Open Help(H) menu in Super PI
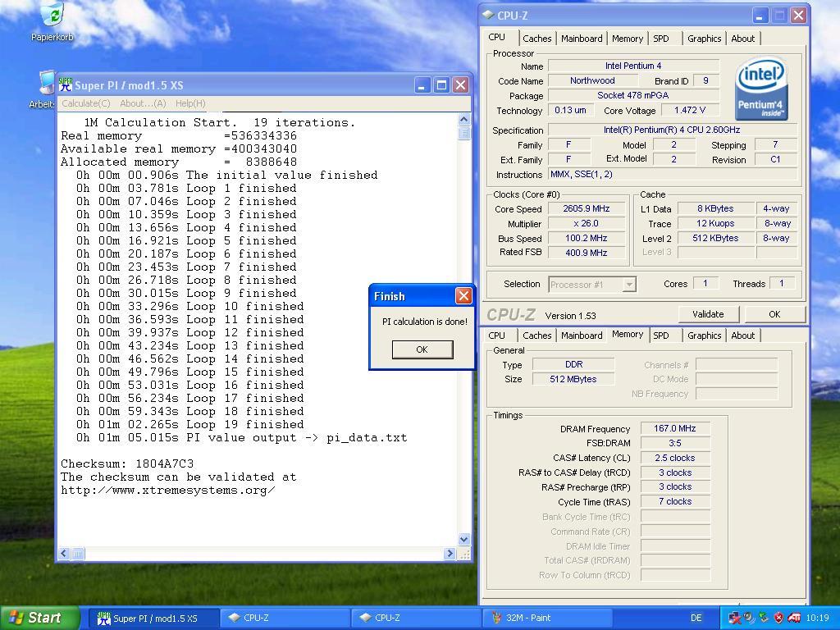 pyautogui.click(x=190, y=103)
